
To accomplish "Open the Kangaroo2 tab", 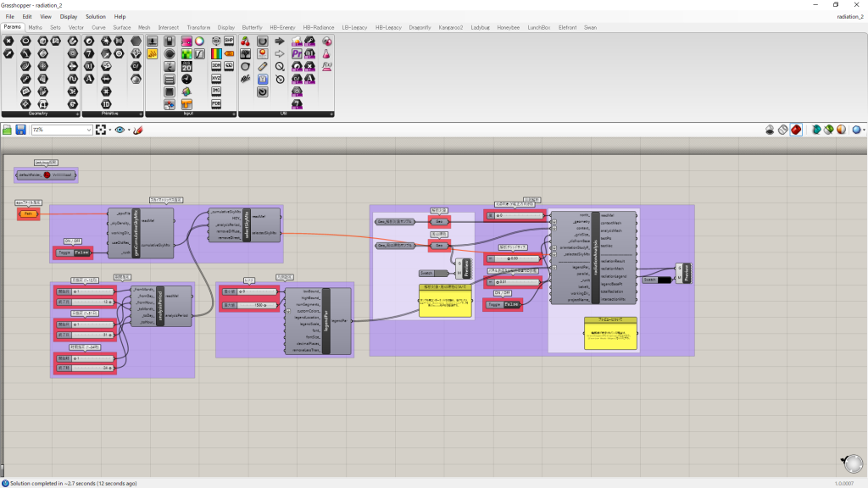I will (x=451, y=27).
